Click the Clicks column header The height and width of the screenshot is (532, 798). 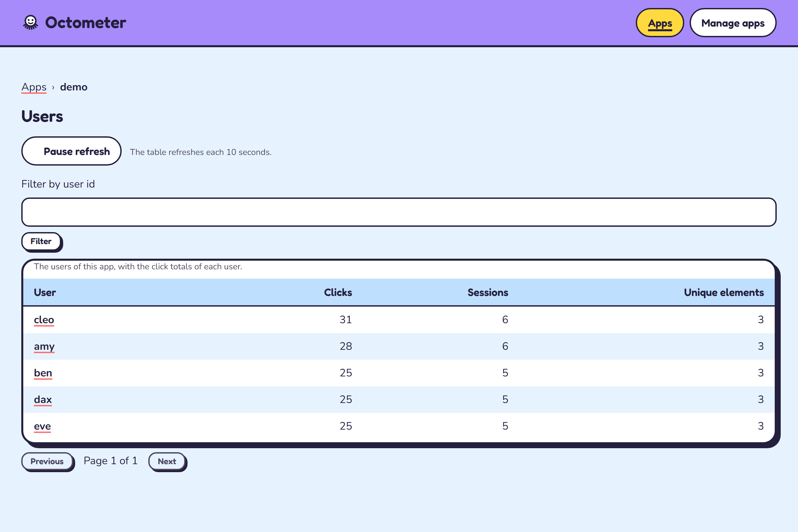[x=338, y=293]
